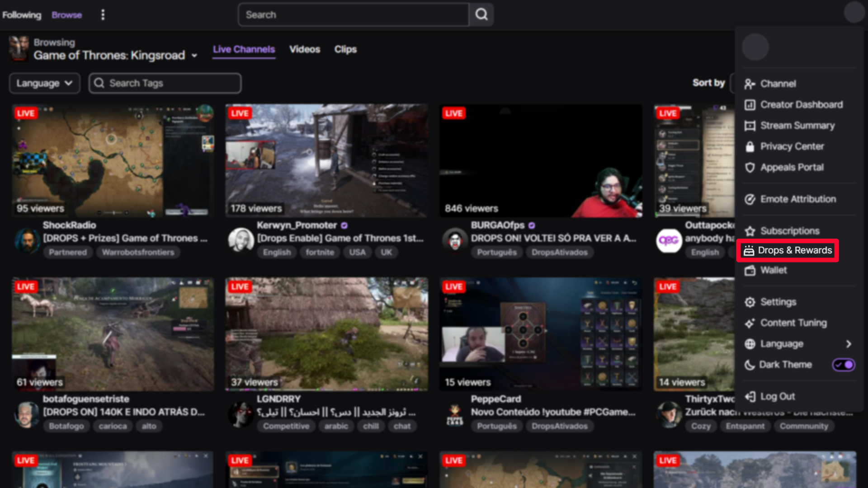Screen dimensions: 868x488
Task: Click the search magnifier button
Action: click(x=481, y=14)
